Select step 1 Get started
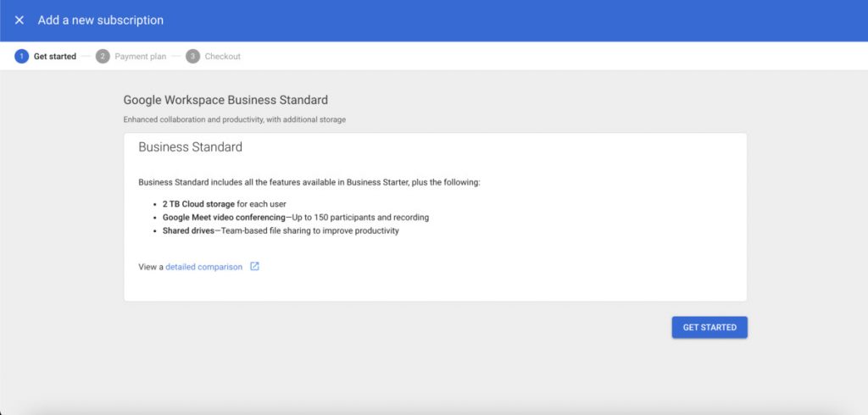This screenshot has height=415, width=868. click(46, 57)
